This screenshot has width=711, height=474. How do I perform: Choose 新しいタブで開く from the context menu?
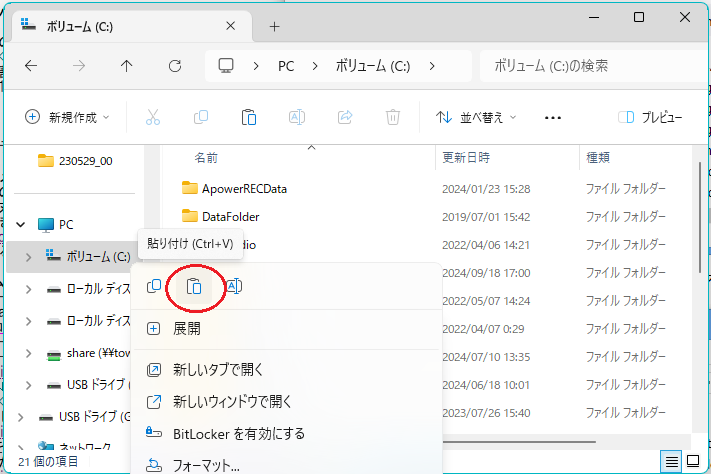(286, 370)
